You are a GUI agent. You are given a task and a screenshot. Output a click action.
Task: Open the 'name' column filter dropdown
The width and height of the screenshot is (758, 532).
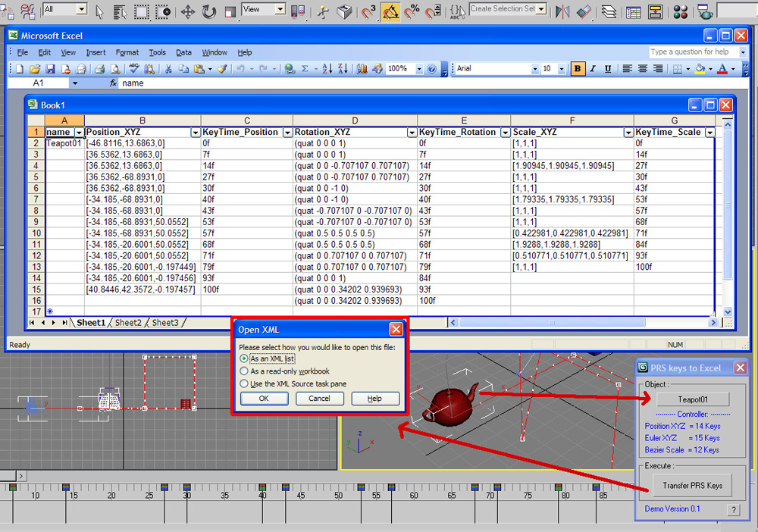[x=79, y=133]
